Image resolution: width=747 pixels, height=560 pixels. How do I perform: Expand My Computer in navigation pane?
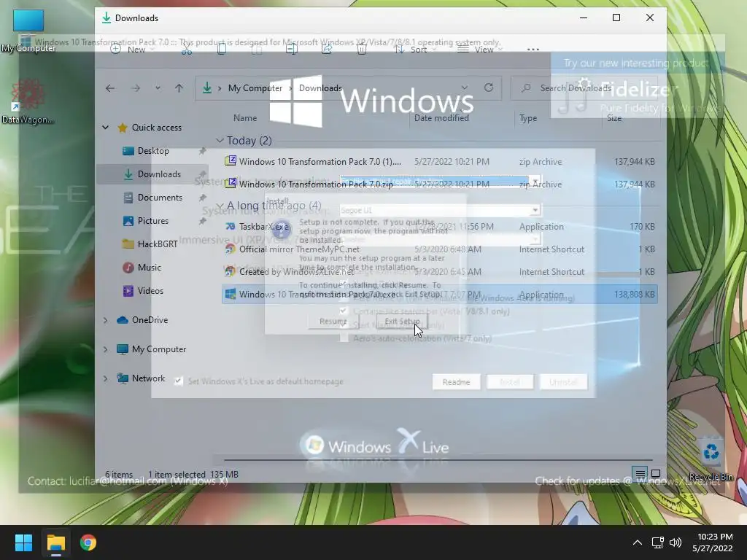pyautogui.click(x=105, y=349)
